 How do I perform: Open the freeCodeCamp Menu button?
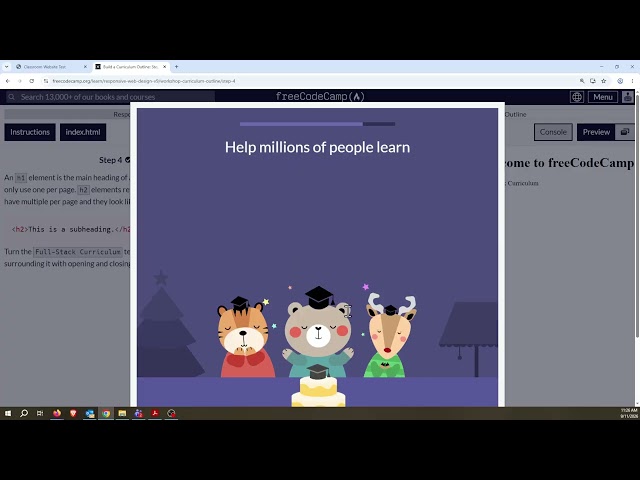[603, 97]
